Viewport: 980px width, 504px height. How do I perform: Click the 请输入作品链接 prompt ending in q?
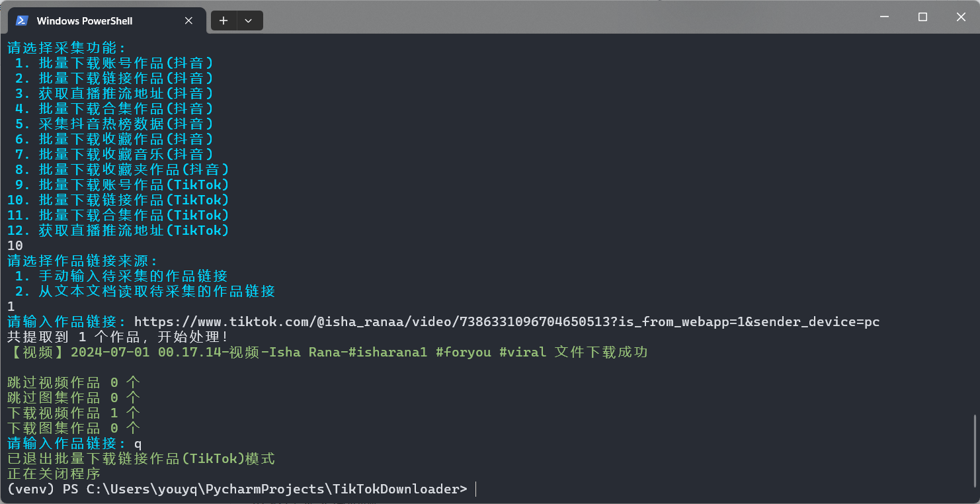[75, 443]
